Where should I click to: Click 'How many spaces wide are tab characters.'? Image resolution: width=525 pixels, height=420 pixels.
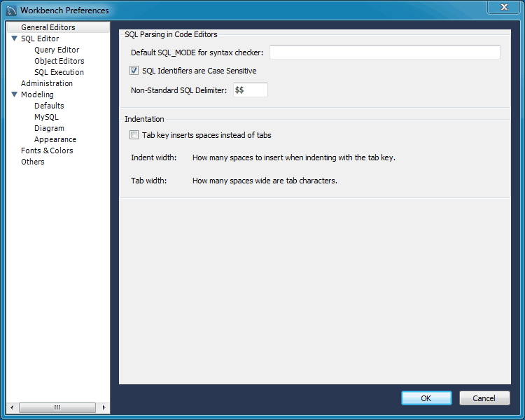point(265,181)
